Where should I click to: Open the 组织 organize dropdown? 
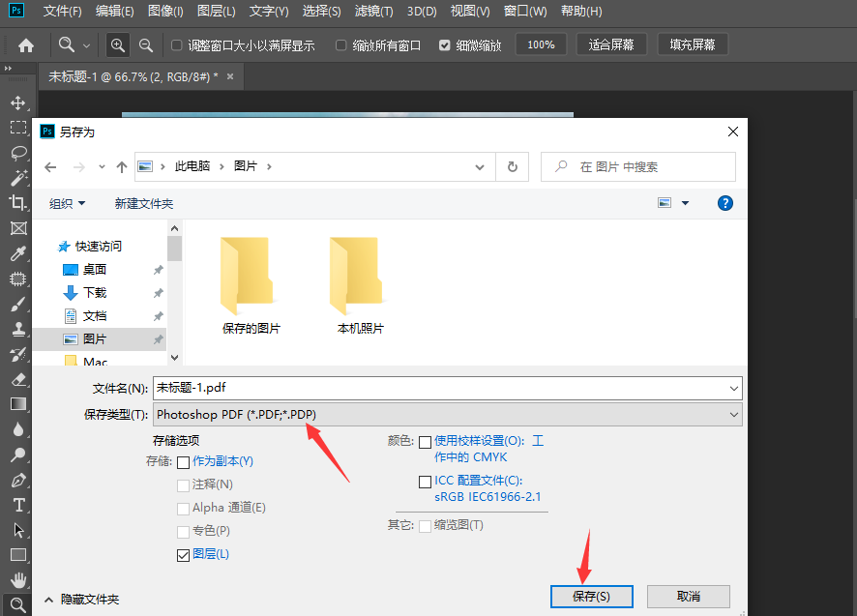pos(68,204)
